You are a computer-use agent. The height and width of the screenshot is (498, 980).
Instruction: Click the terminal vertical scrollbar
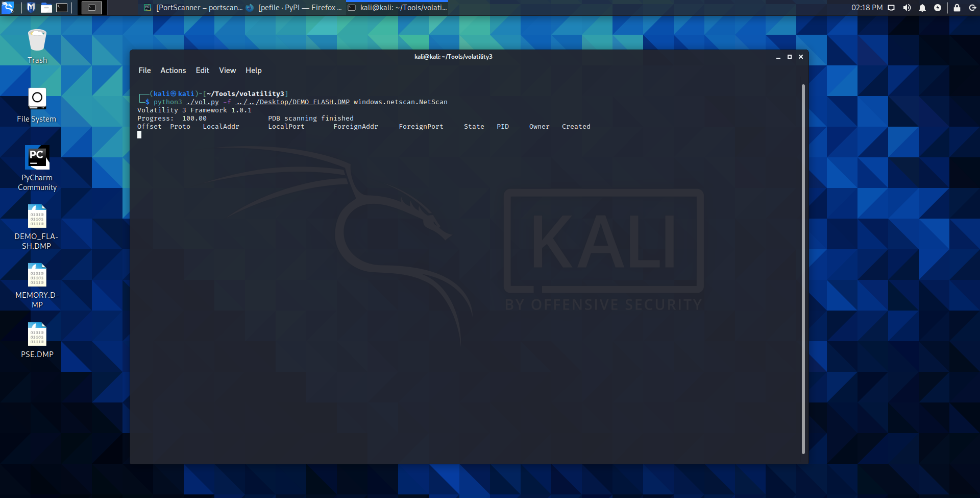click(803, 269)
